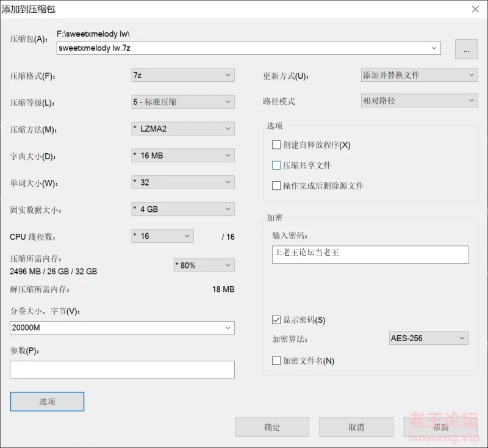Click the password input field
This screenshot has height=448, width=488.
click(x=370, y=255)
